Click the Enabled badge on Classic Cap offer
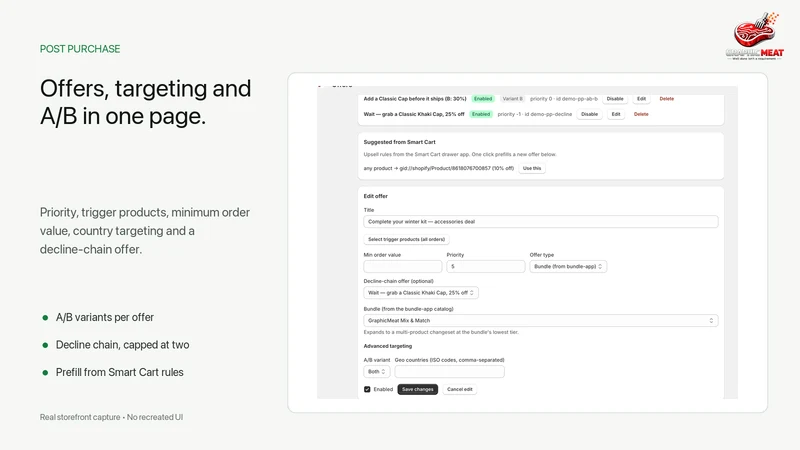The height and width of the screenshot is (450, 800). click(x=483, y=99)
